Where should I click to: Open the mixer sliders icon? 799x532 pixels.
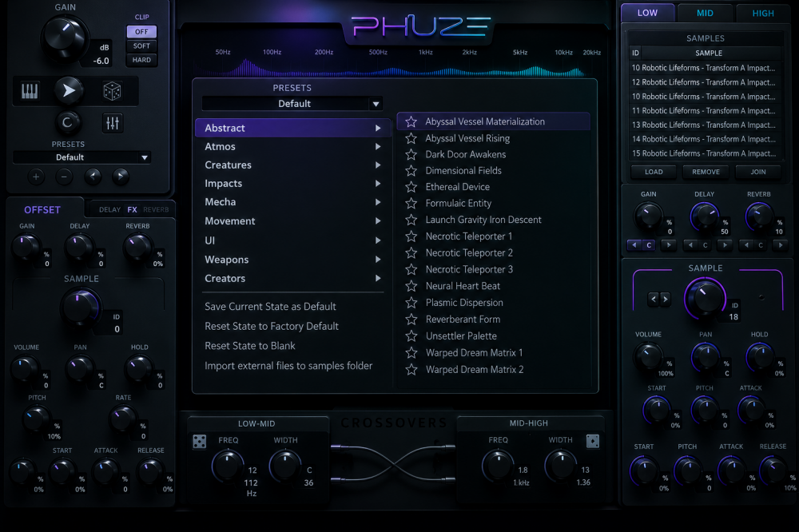(x=113, y=123)
